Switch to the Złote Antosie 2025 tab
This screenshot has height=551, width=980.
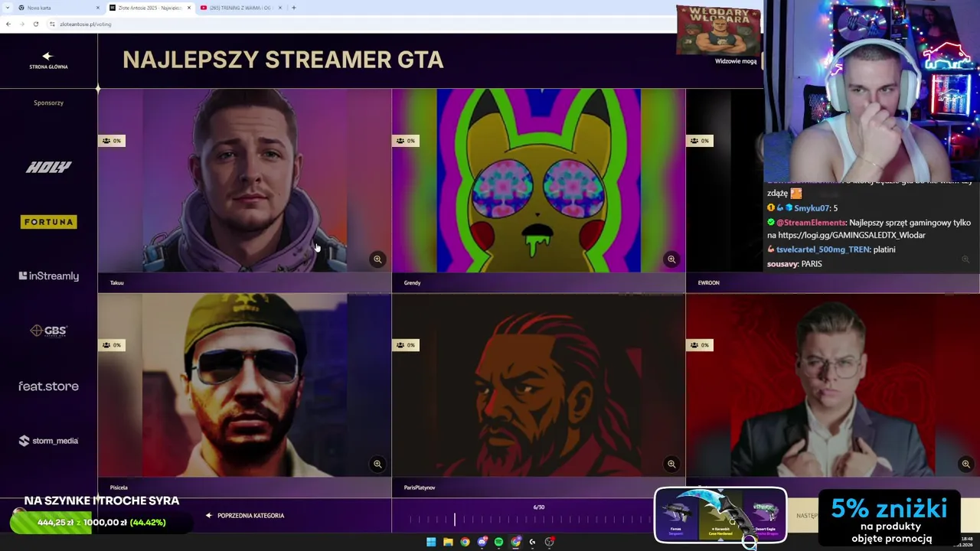(x=150, y=8)
